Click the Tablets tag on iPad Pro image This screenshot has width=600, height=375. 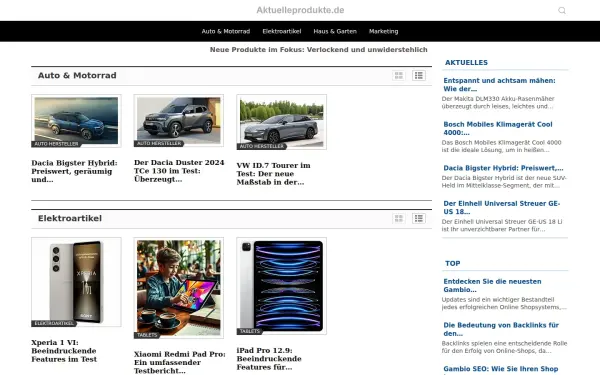(x=249, y=331)
